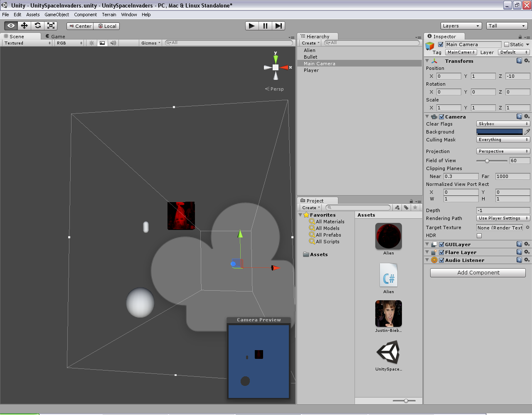Collapse the Transform component section
532x415 pixels.
click(x=427, y=61)
